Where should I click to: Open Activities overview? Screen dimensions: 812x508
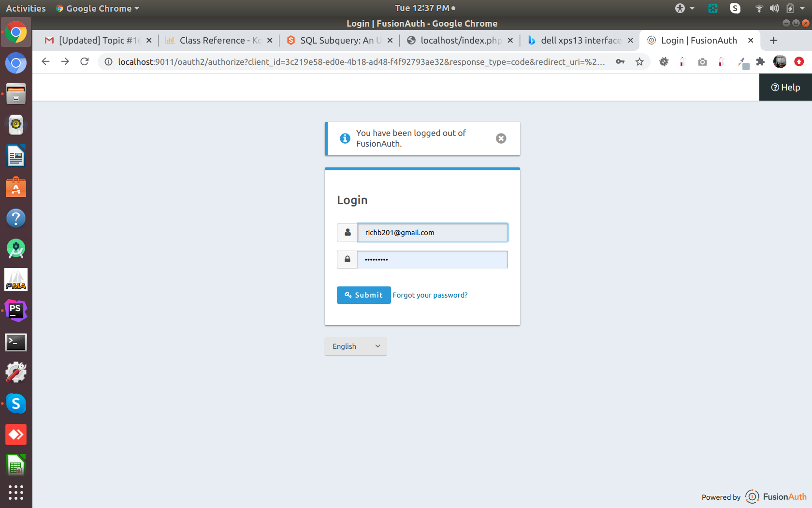[26, 8]
